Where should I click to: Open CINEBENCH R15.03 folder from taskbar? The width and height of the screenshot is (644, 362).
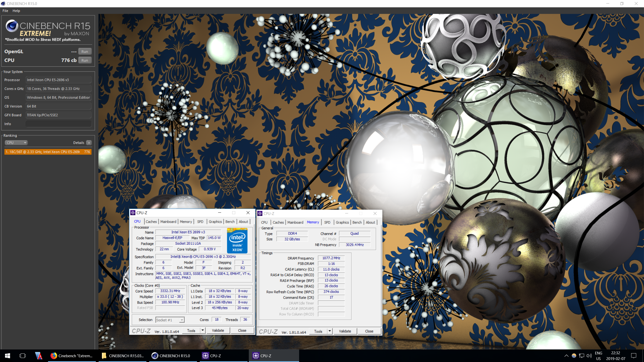[123, 356]
